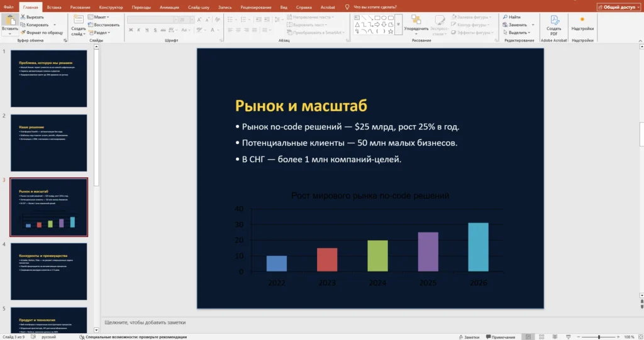Switch to slide sorter view icon
Viewport: 644px width, 340px height.
coord(541,337)
